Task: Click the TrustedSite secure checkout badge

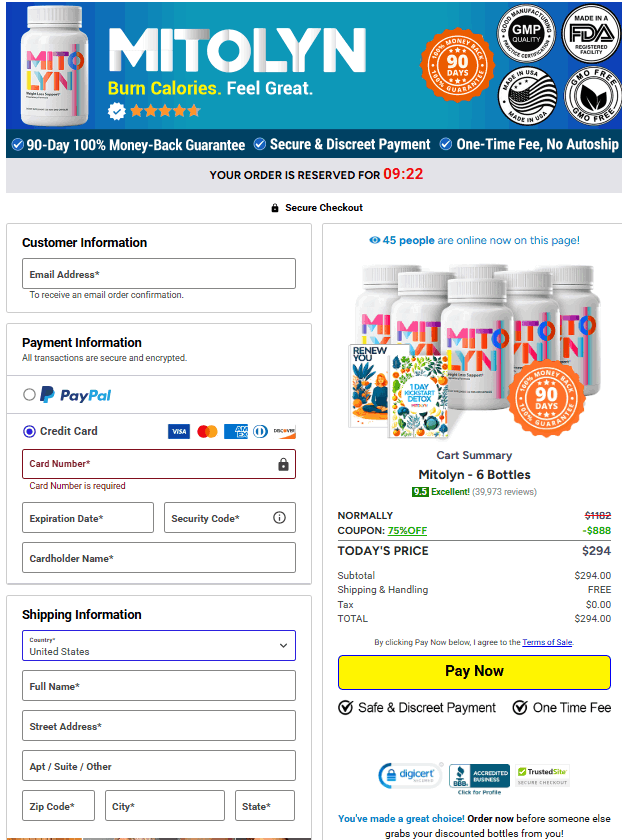Action: point(542,775)
